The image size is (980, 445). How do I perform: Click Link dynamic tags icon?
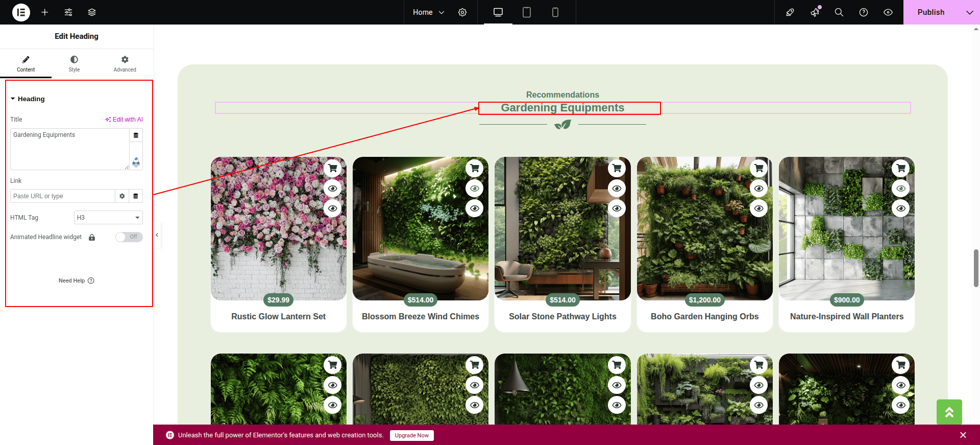(136, 196)
